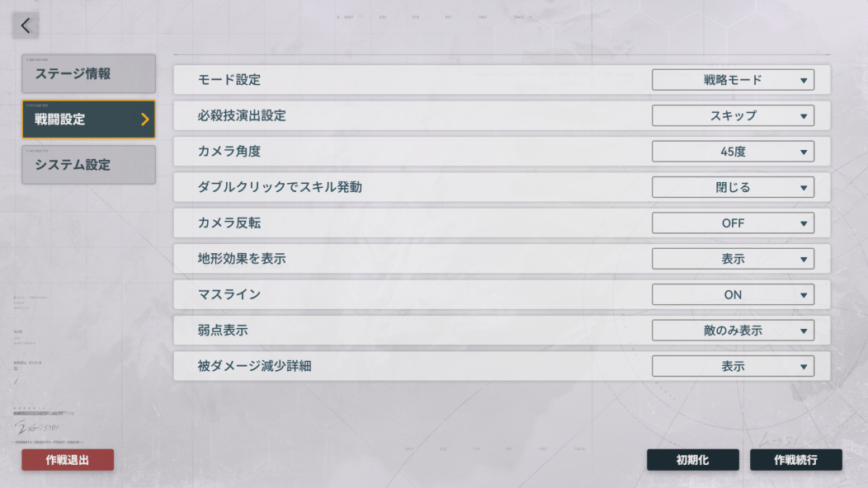Toggle the カメラ反転 OFF selector
The height and width of the screenshot is (488, 868).
point(733,223)
